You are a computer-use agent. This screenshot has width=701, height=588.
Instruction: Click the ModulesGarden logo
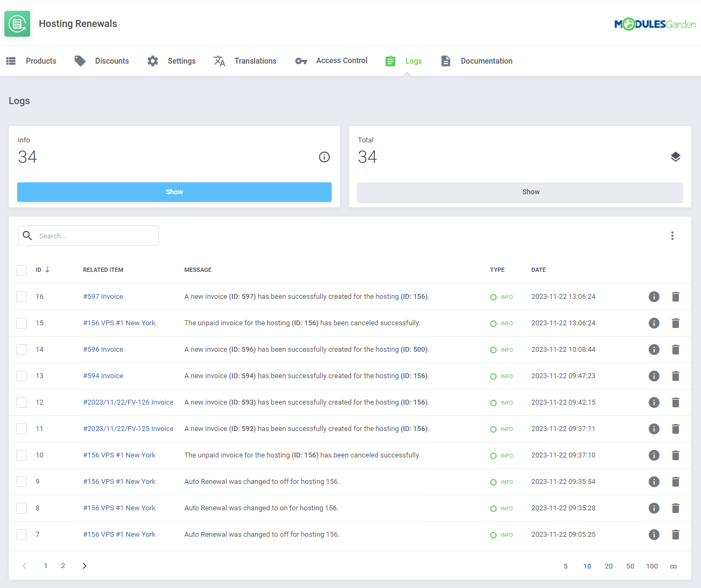click(655, 24)
